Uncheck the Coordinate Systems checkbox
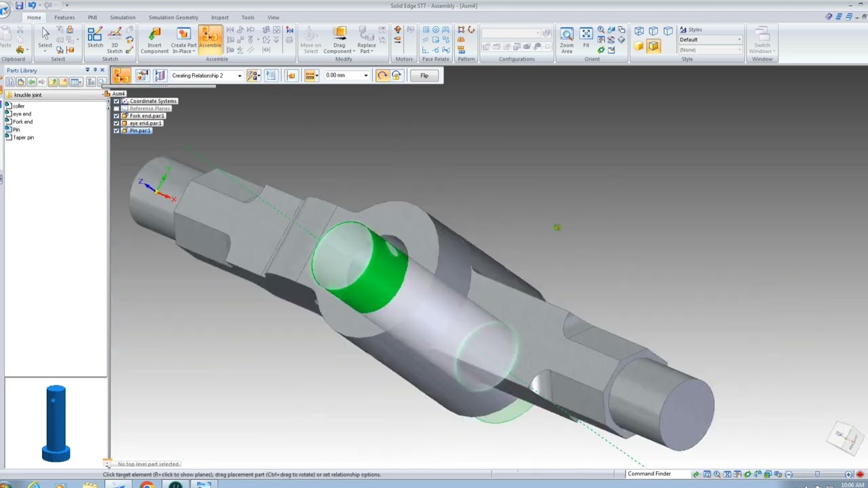 pos(116,101)
